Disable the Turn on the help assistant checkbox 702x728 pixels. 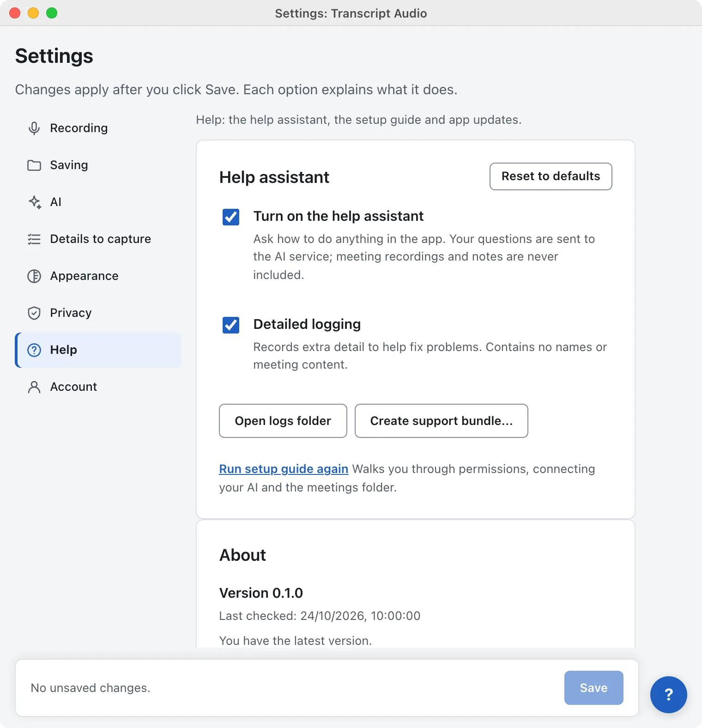coord(231,217)
